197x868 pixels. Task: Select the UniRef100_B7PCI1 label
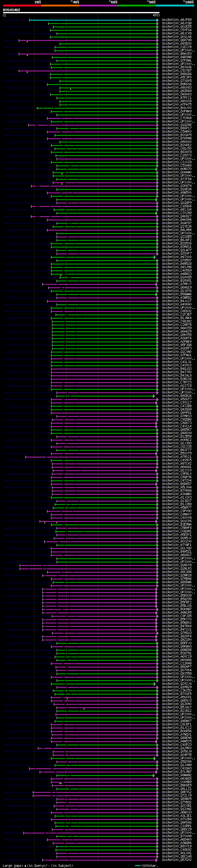coord(177,98)
